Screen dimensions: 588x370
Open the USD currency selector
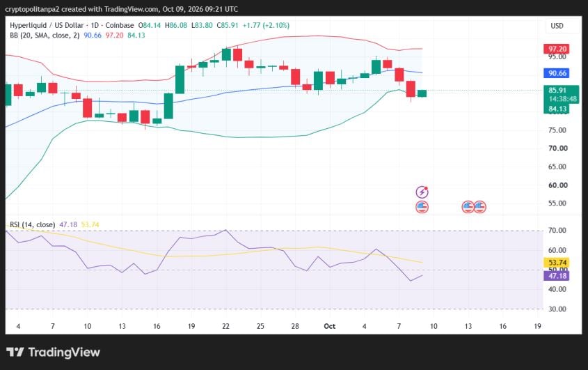557,26
